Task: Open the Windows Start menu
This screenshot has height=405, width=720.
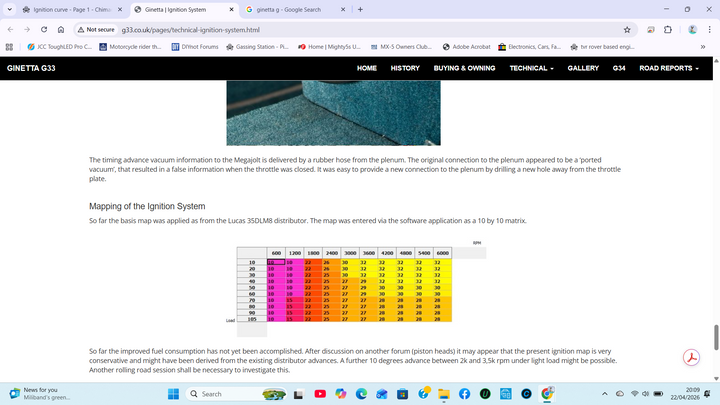Action: click(x=171, y=394)
